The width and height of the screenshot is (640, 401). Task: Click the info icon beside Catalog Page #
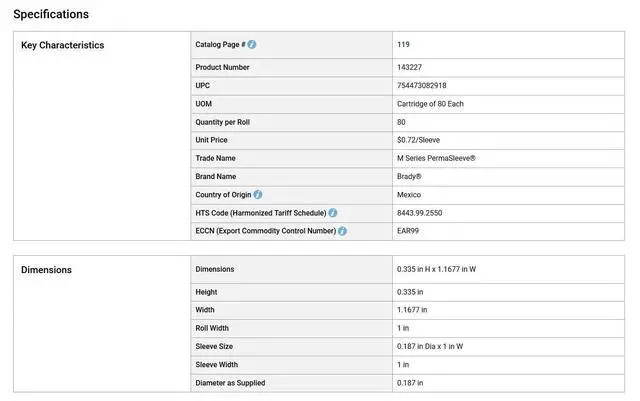point(252,45)
